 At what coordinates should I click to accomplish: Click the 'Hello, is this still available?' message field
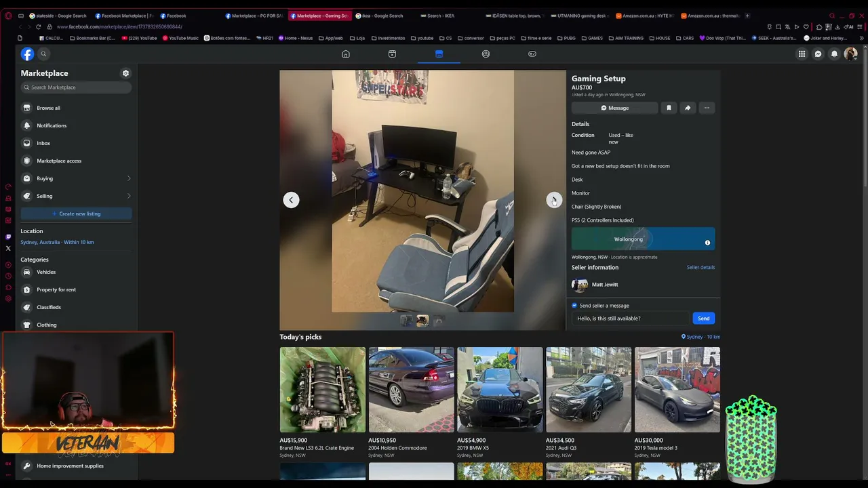click(631, 319)
